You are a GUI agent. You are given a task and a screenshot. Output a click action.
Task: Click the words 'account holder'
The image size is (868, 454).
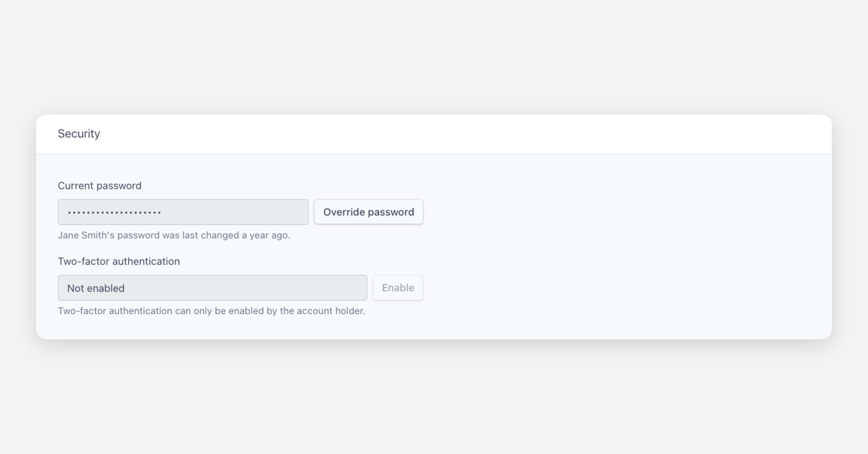tap(331, 311)
